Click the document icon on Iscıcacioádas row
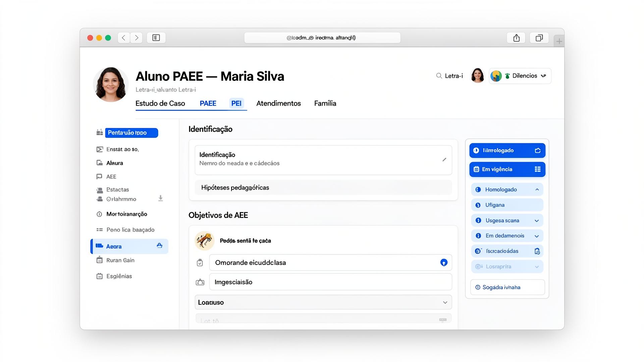 [537, 251]
